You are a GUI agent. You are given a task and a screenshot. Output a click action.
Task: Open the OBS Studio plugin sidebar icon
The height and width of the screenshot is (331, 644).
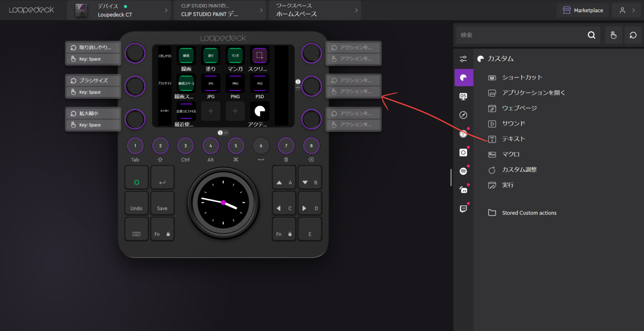pyautogui.click(x=463, y=152)
